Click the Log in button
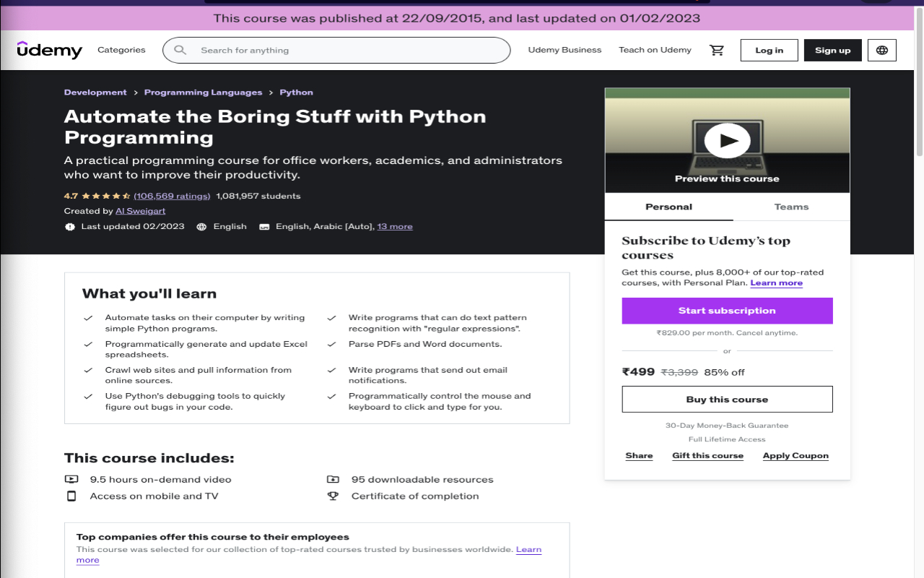The height and width of the screenshot is (578, 924). click(x=769, y=50)
